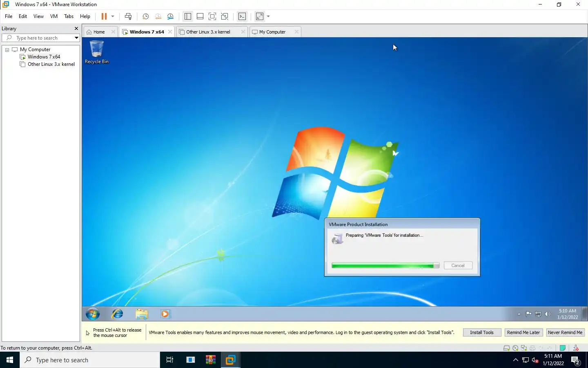This screenshot has height=368, width=588.
Task: Open the stretch mode dropdown arrow
Action: (268, 16)
